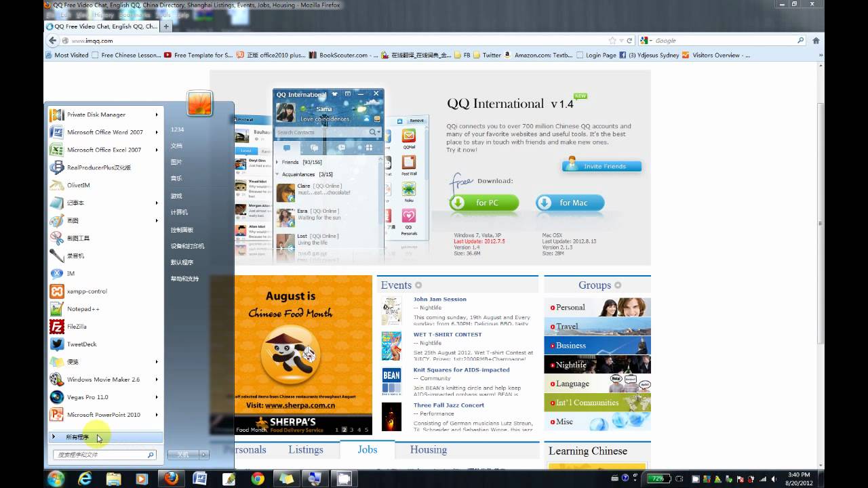Viewport: 868px width, 488px height.
Task: Open Windows Explorer folder in the taskbar
Action: [x=113, y=479]
